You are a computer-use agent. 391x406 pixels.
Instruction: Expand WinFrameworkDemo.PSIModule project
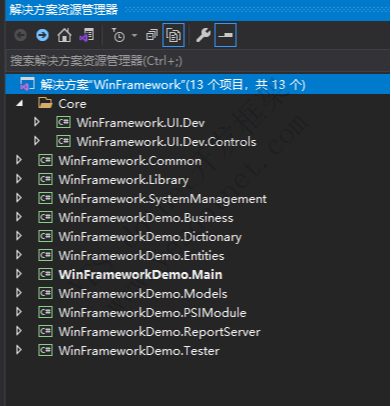19,312
